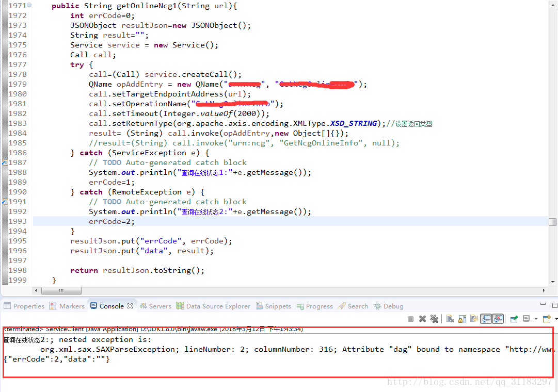The height and width of the screenshot is (392, 558).
Task: Toggle scroll lock in console
Action: (x=463, y=319)
